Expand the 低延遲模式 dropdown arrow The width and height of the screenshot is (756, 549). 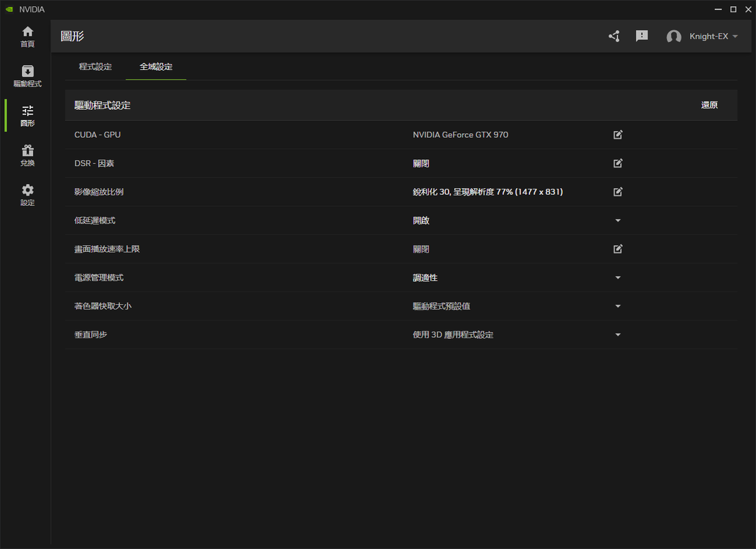(x=617, y=220)
